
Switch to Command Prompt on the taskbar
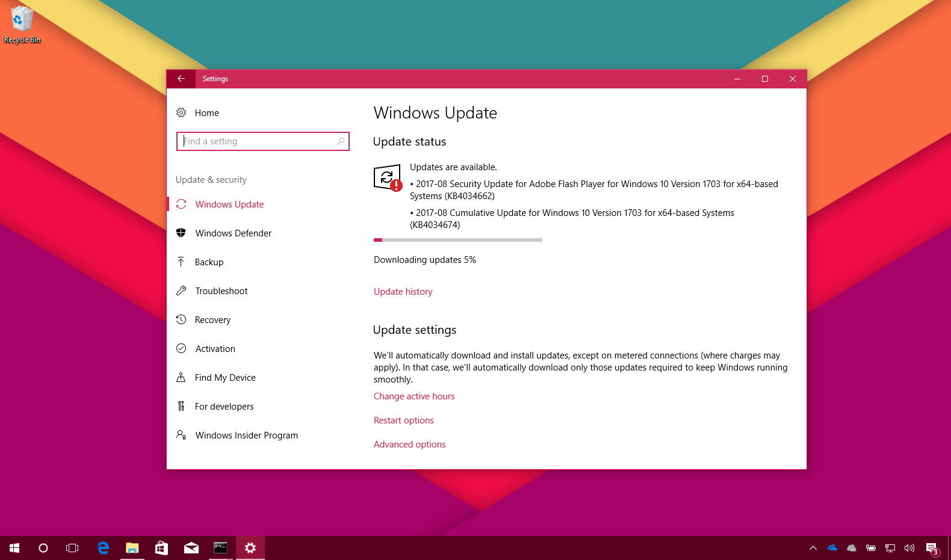point(220,548)
